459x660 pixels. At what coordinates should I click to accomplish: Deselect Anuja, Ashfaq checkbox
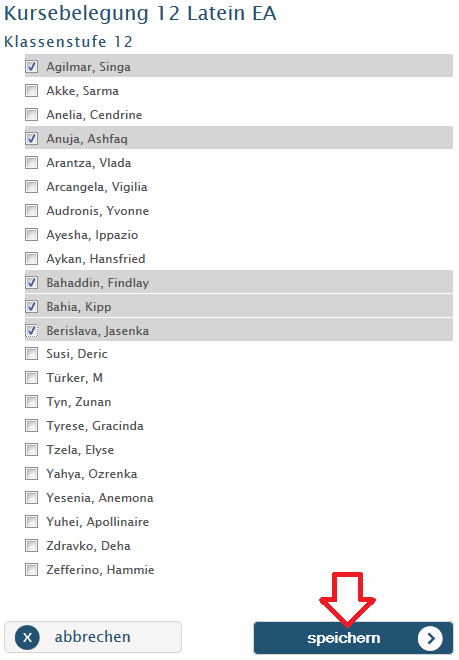tap(32, 138)
